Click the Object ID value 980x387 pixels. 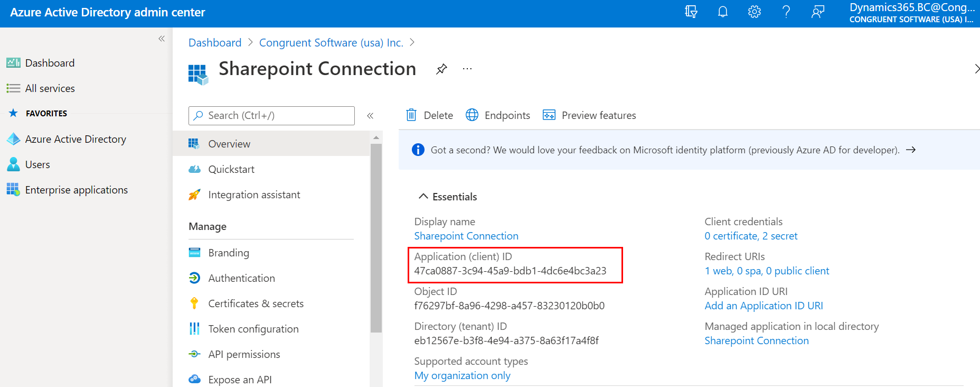pos(510,306)
